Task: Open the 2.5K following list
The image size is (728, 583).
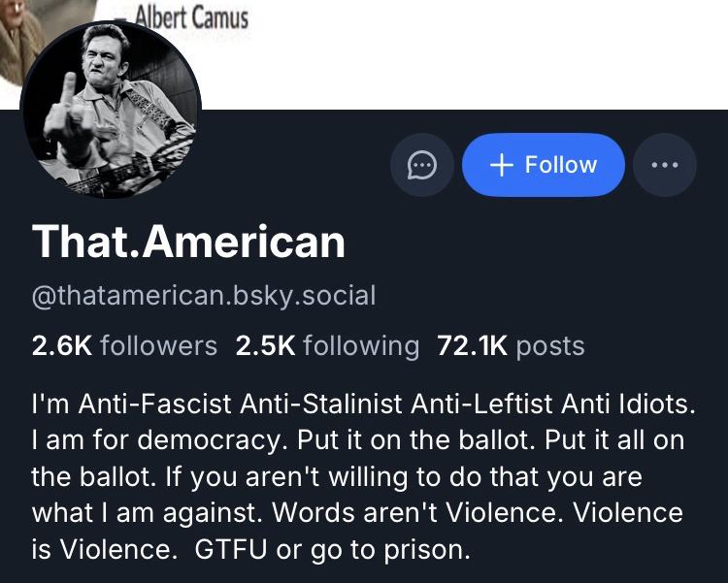Action: (x=328, y=346)
